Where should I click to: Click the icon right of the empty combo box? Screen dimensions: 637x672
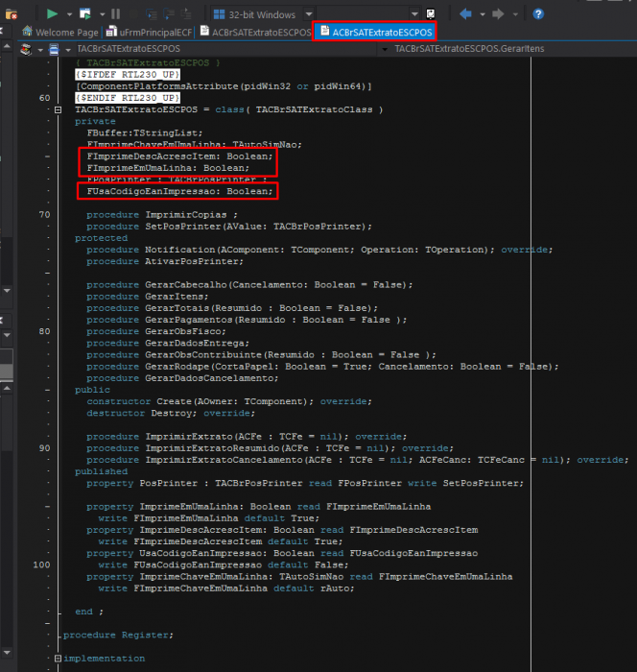[x=431, y=14]
